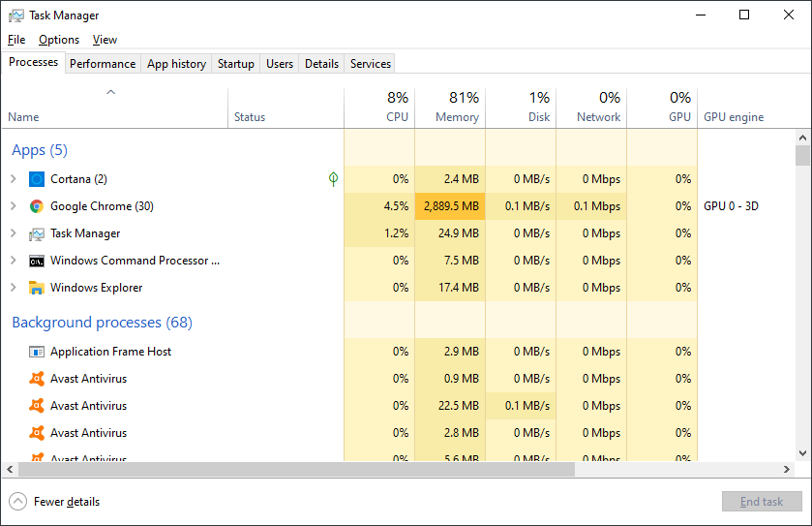Click the Fewer details circular arrow icon
The image size is (812, 526).
tap(17, 502)
